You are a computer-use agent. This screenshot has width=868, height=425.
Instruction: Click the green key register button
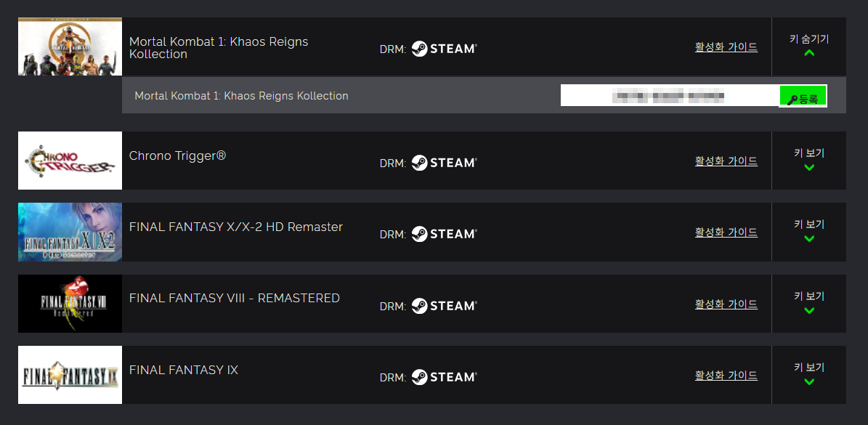coord(803,96)
